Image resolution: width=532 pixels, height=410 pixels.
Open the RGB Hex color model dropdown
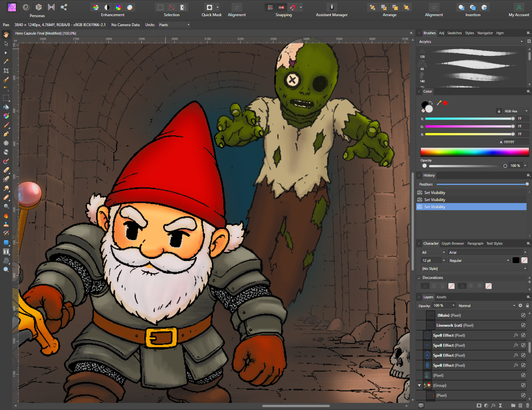click(516, 111)
